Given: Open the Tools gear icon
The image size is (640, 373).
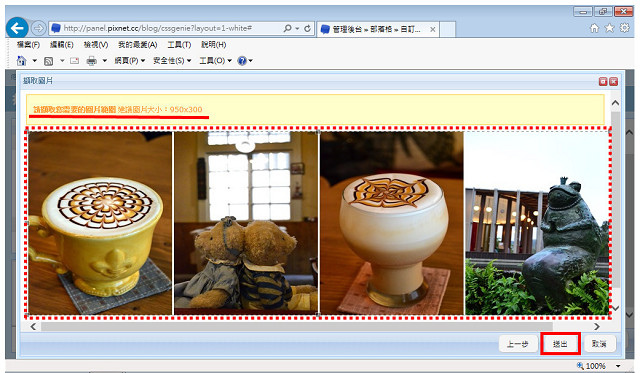Looking at the screenshot, I should (624, 28).
